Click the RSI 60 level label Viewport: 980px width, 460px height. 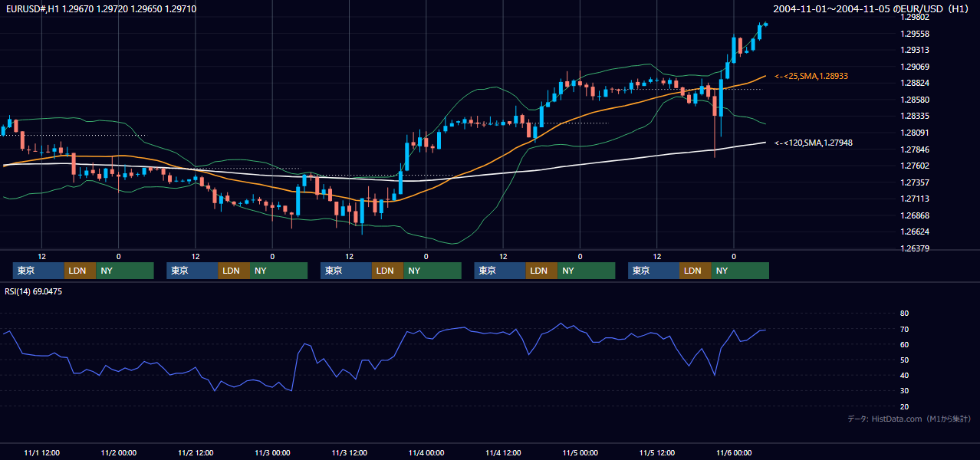pos(904,344)
